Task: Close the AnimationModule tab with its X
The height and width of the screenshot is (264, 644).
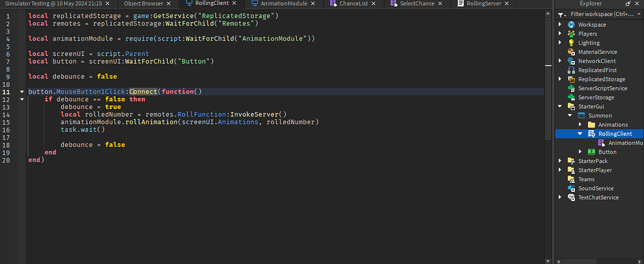Action: (312, 3)
